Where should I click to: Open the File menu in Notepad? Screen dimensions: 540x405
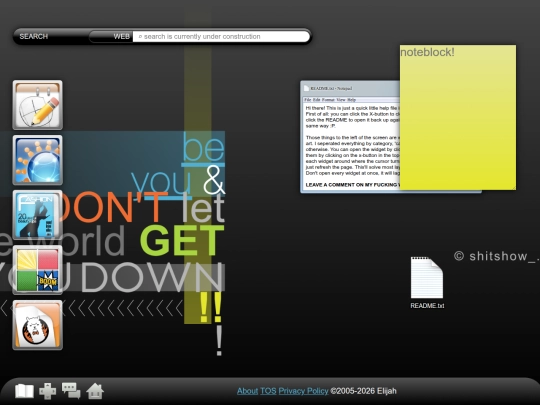(308, 100)
